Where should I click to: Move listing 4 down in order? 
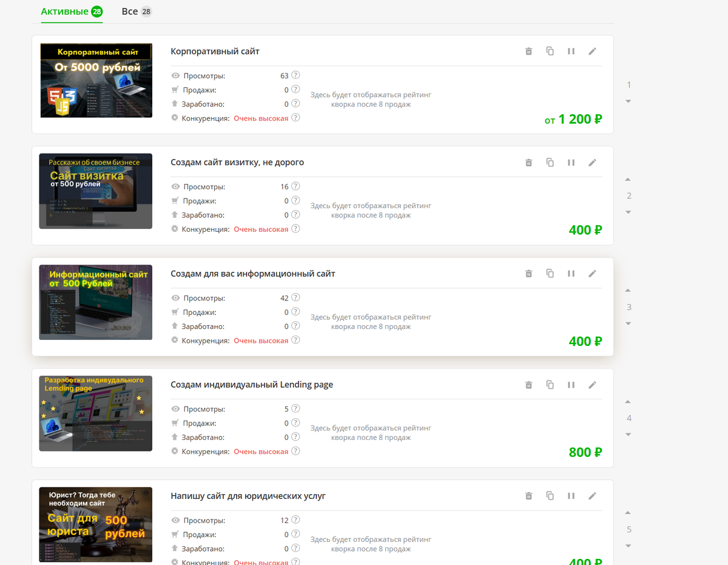[x=629, y=435]
